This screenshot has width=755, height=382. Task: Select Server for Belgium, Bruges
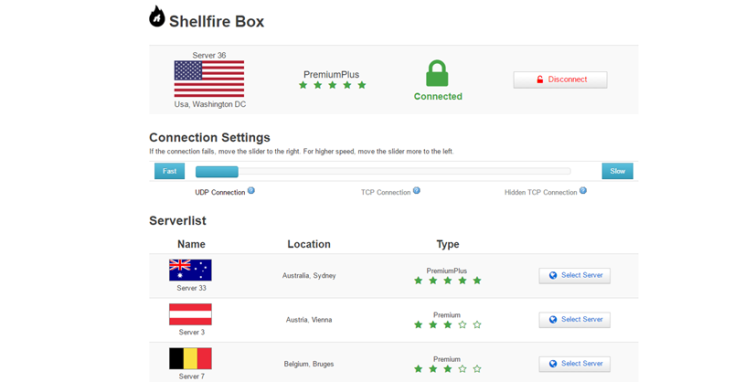pos(574,364)
